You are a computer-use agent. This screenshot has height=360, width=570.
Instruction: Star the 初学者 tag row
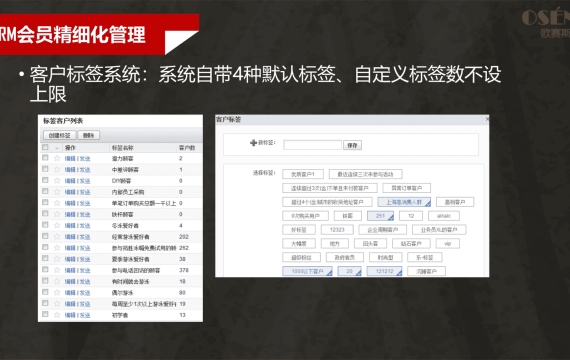[x=57, y=315]
